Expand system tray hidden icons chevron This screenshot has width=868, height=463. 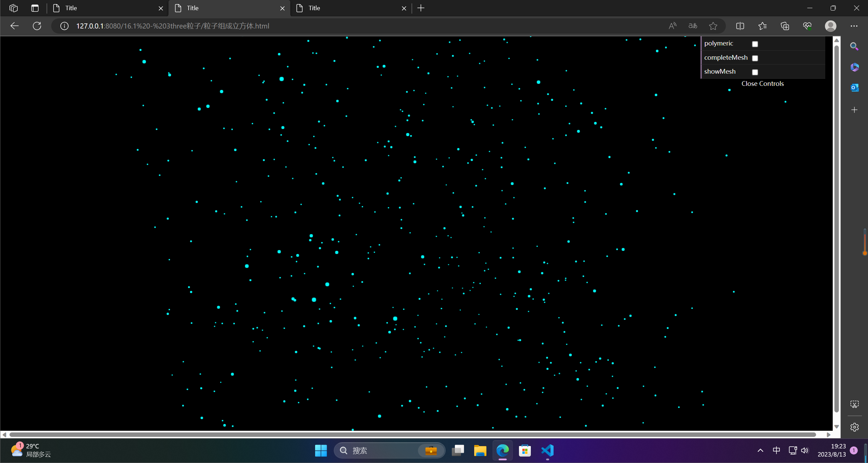click(760, 450)
